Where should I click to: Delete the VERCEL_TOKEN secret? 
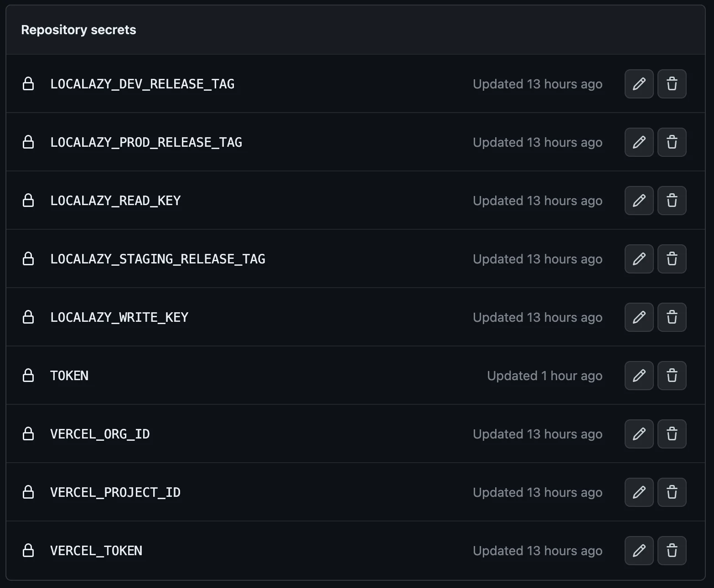click(x=672, y=551)
